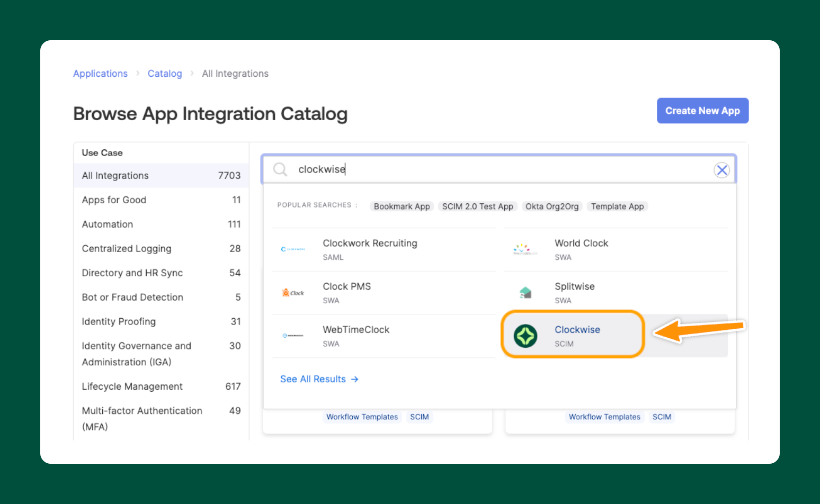Clear the search with the X icon
The image size is (820, 504).
(x=721, y=170)
